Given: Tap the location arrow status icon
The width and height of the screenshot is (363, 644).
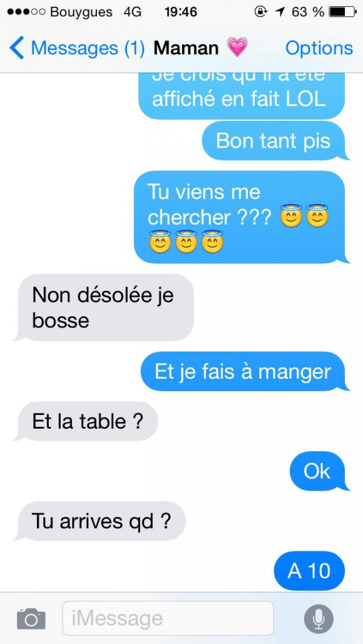Looking at the screenshot, I should coord(280,12).
